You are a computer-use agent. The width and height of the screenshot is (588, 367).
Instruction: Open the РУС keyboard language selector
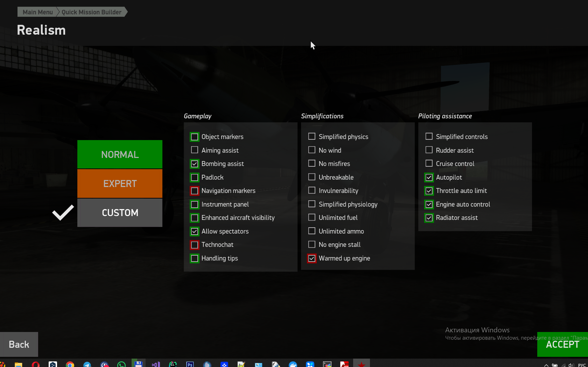pyautogui.click(x=582, y=365)
